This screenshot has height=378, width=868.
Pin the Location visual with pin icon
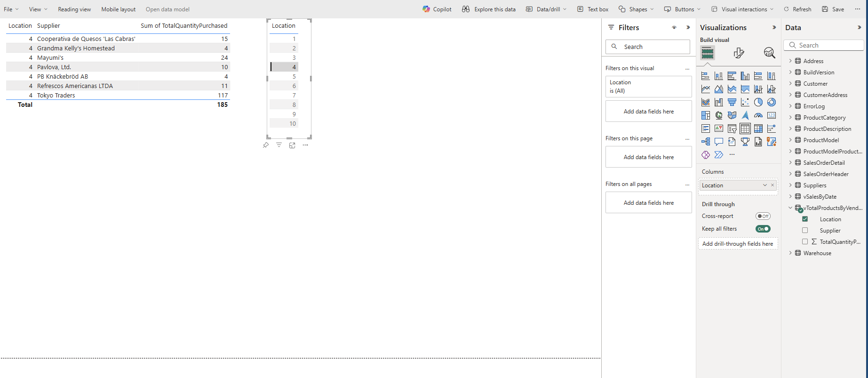tap(266, 145)
